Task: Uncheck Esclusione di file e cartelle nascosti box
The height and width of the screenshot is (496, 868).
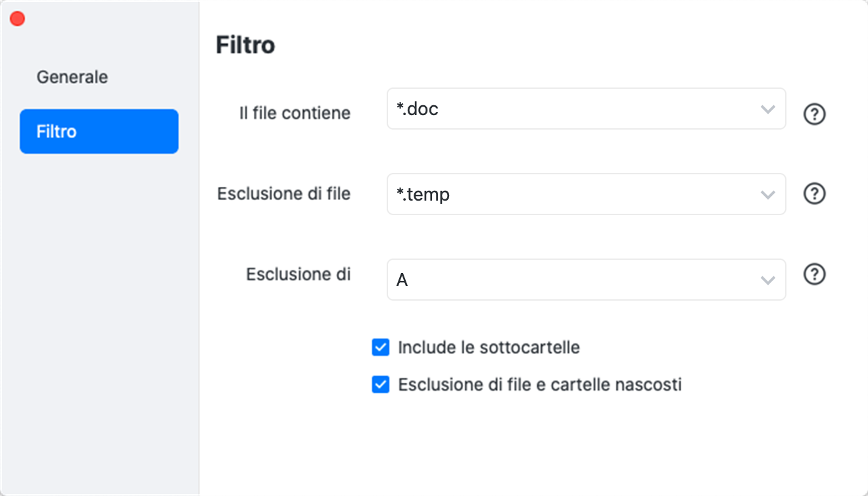Action: point(381,385)
